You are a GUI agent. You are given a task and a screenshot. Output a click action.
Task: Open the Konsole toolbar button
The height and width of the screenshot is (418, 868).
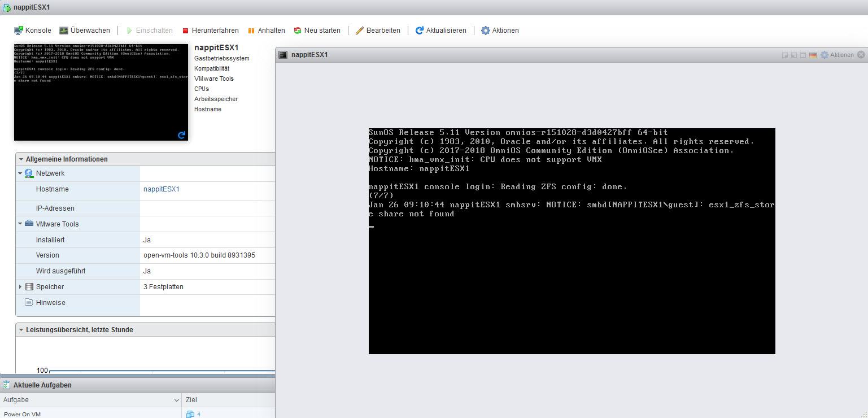(33, 31)
